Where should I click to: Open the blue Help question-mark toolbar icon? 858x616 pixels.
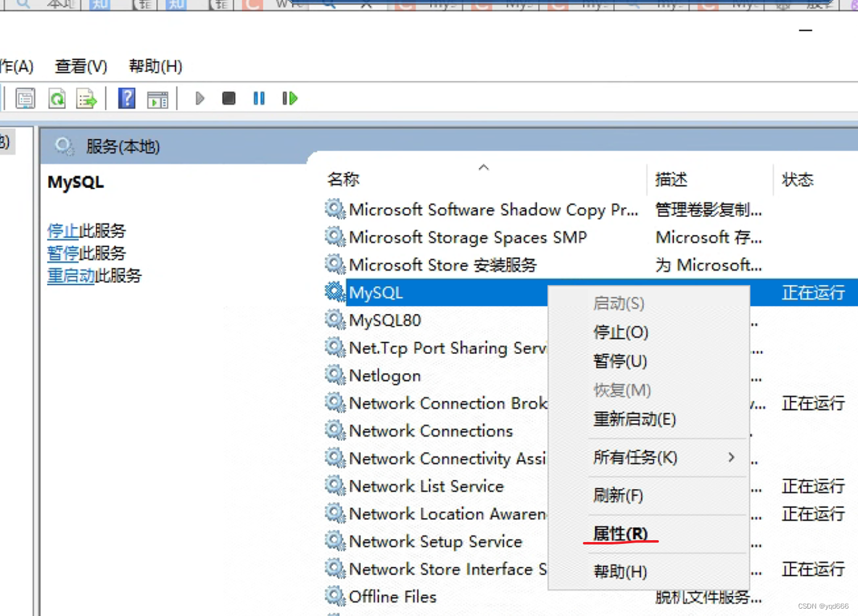[126, 99]
